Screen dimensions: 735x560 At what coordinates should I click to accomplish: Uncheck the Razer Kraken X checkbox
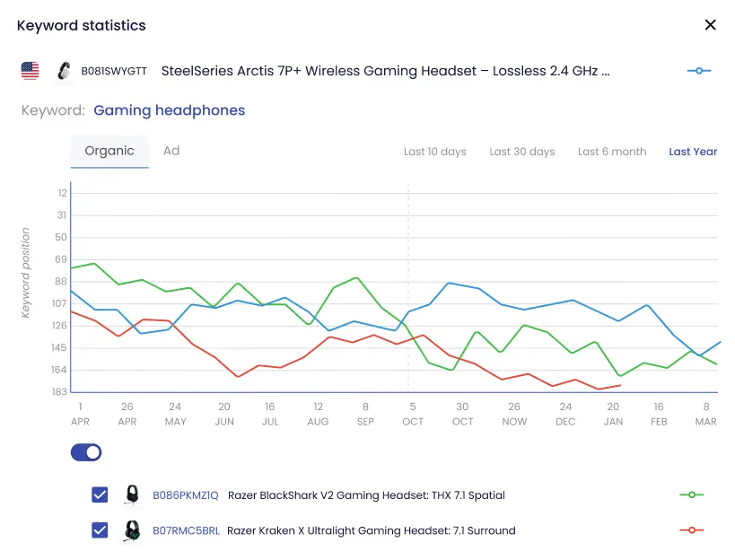point(100,530)
